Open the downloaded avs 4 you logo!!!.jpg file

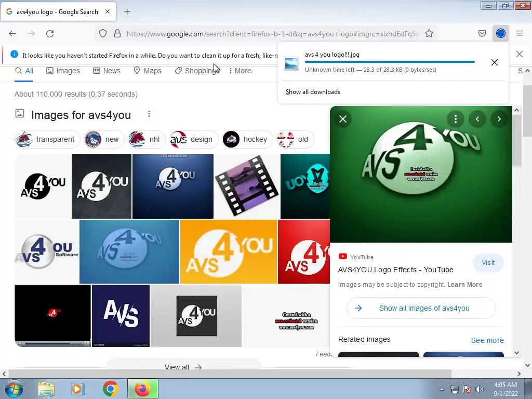point(379,62)
